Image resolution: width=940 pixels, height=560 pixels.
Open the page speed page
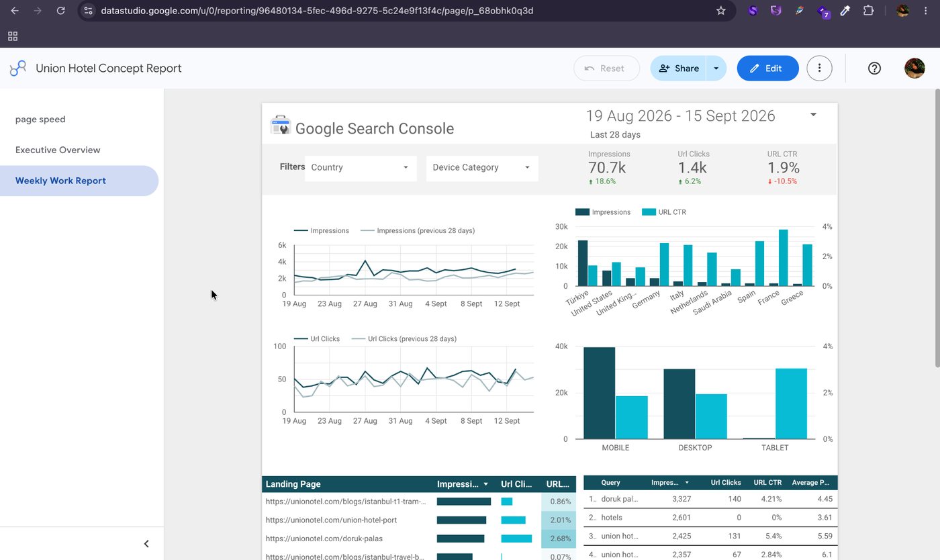coord(40,120)
